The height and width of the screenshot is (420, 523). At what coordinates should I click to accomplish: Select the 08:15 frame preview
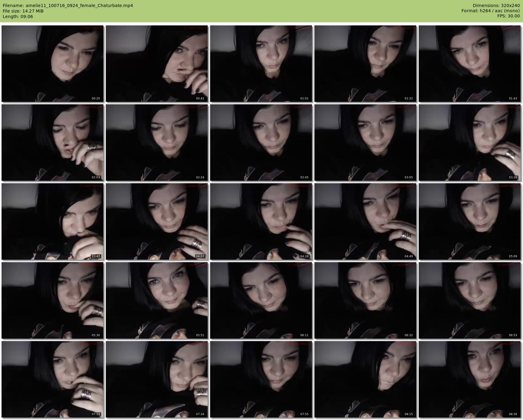pyautogui.click(x=365, y=379)
